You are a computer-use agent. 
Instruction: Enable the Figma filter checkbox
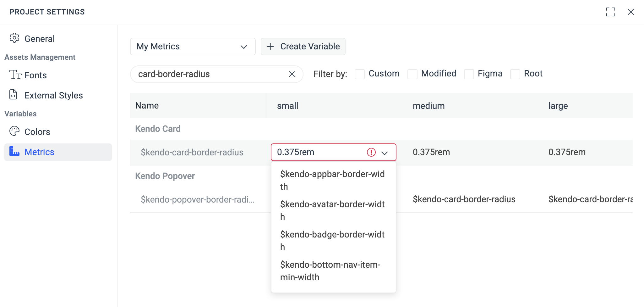click(x=469, y=74)
